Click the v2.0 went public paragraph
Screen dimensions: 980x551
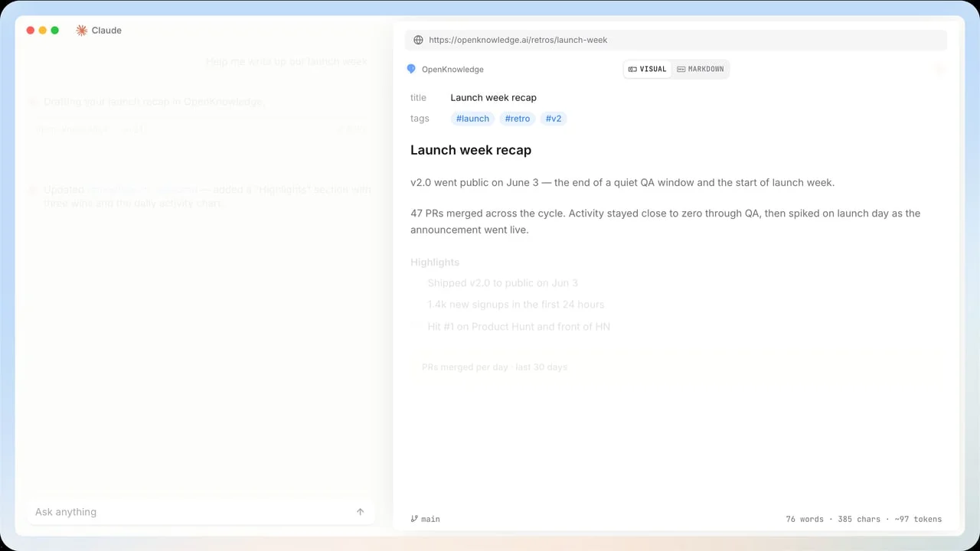pyautogui.click(x=622, y=182)
